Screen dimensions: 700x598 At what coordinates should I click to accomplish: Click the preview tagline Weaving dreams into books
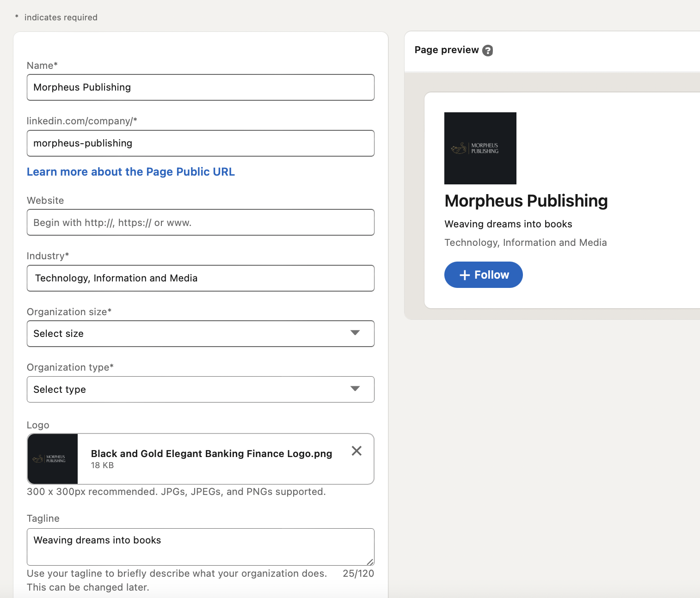point(509,224)
